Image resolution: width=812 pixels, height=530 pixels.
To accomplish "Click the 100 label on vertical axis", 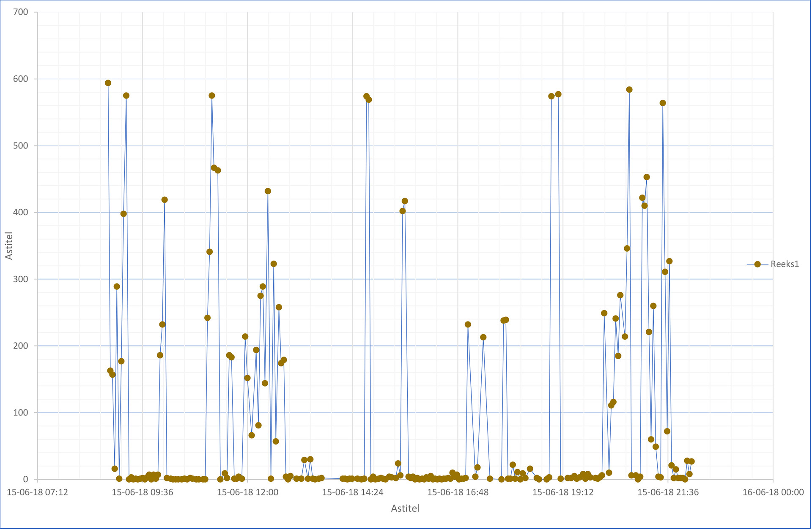I will 20,413.
